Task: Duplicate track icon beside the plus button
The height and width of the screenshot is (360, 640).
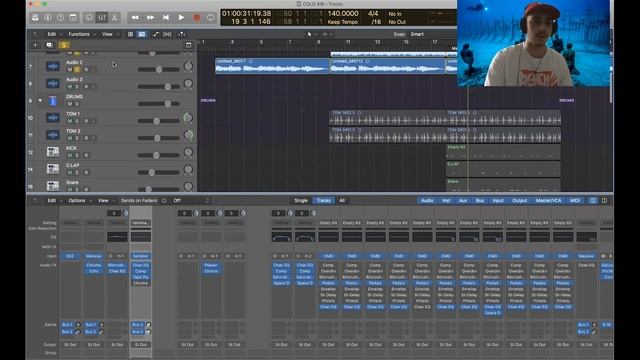Action: click(x=49, y=45)
